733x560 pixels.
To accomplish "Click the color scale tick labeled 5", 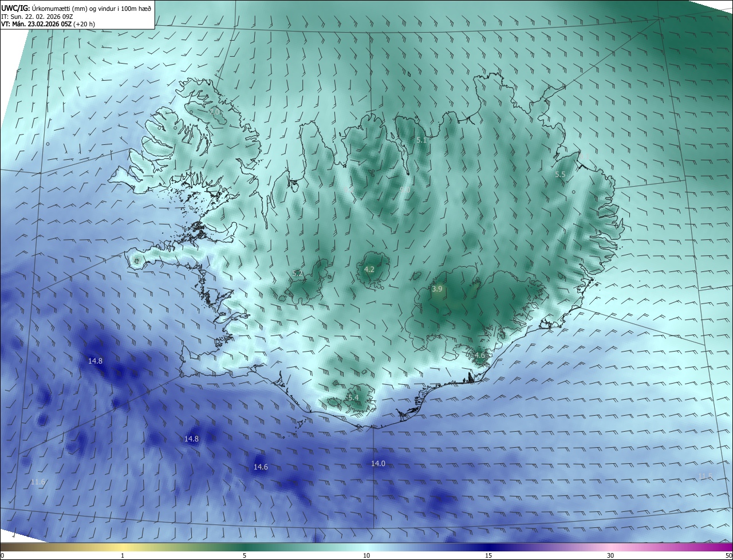I will (x=245, y=555).
